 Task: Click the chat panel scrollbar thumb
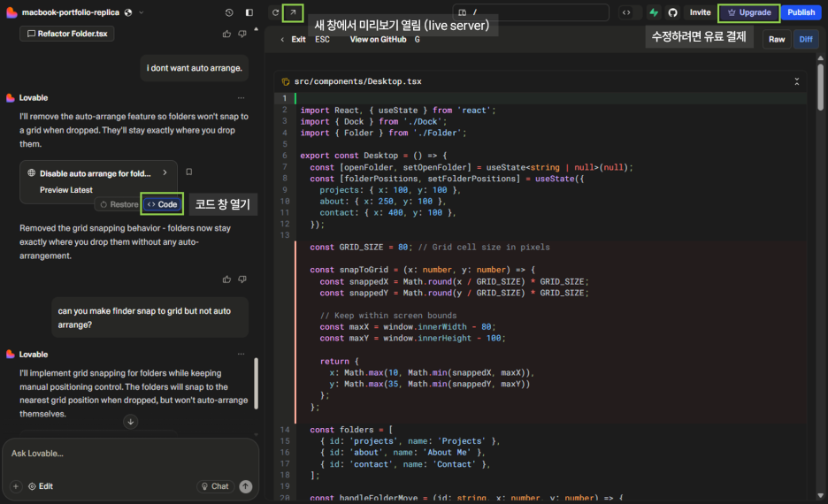pyautogui.click(x=257, y=384)
